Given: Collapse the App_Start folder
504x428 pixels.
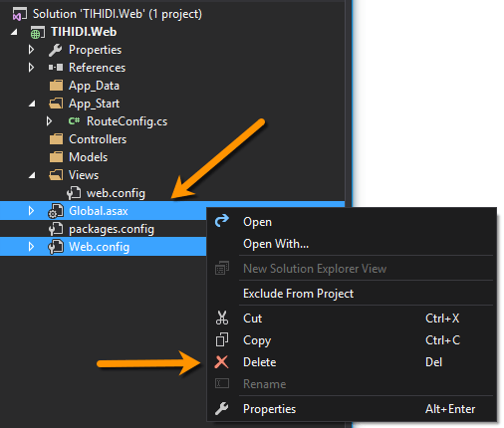Looking at the screenshot, I should pos(32,105).
